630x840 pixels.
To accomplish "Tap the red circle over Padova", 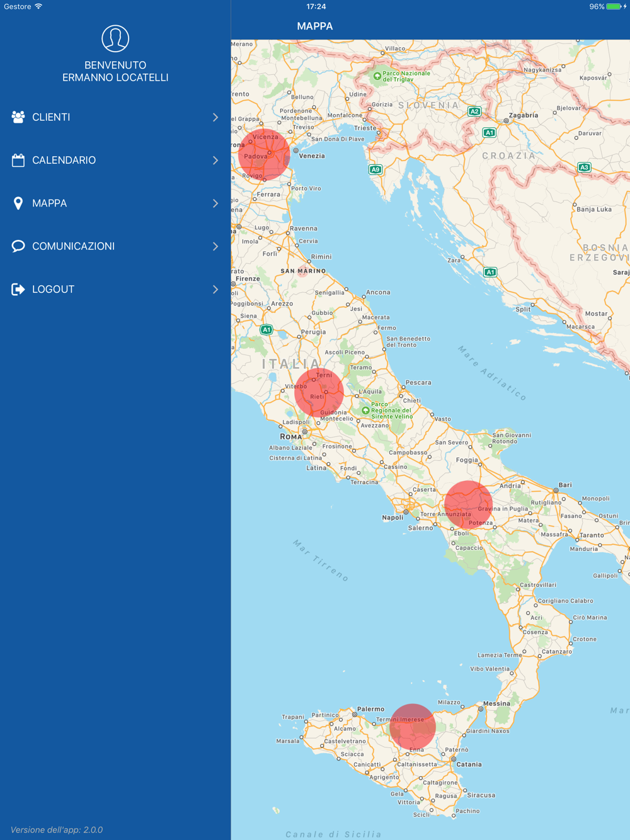I will pyautogui.click(x=264, y=155).
